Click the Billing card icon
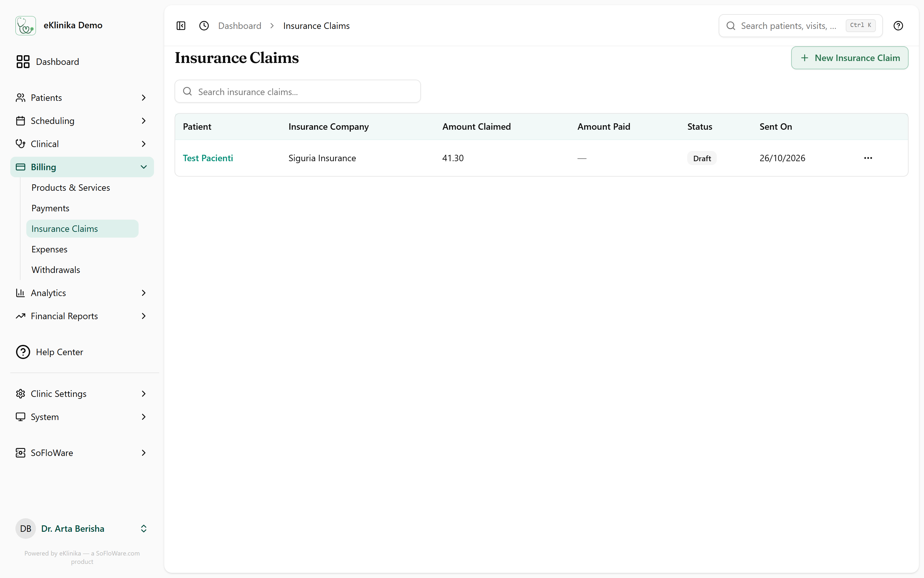Screen dimensions: 924x578 pos(21,167)
